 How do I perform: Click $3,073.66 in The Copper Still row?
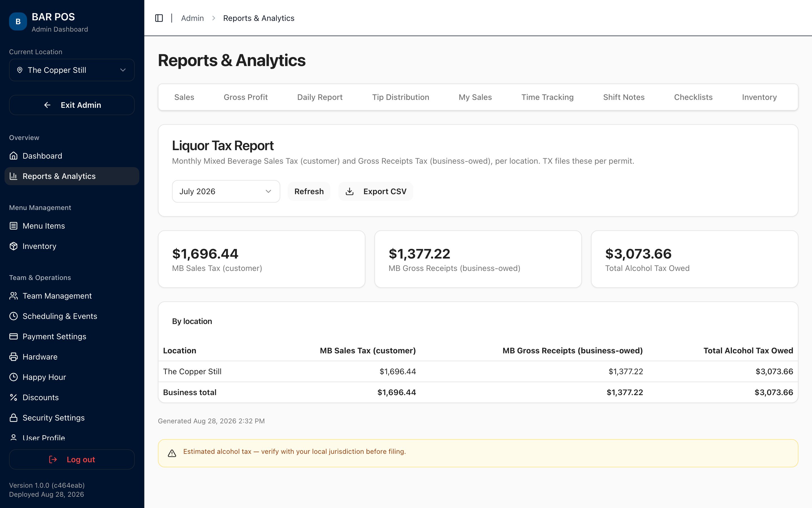774,371
